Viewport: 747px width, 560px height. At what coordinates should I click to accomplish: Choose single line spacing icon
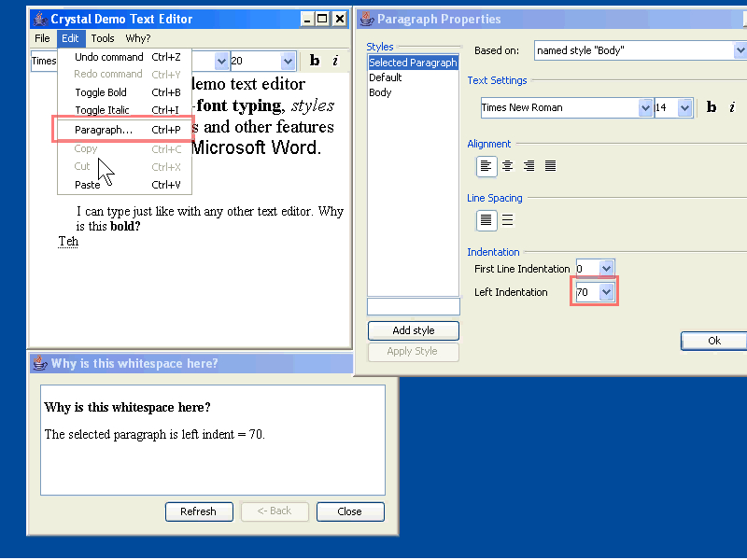pos(486,220)
